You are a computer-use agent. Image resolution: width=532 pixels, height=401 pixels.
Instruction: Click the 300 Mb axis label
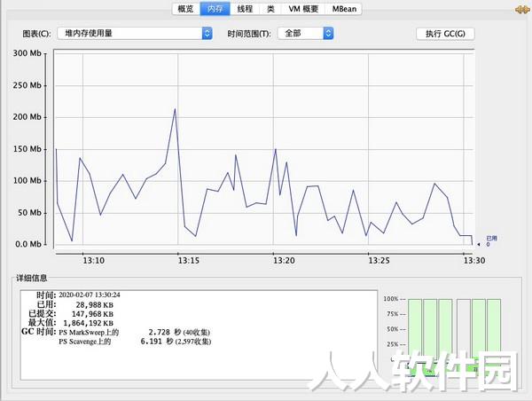[27, 53]
